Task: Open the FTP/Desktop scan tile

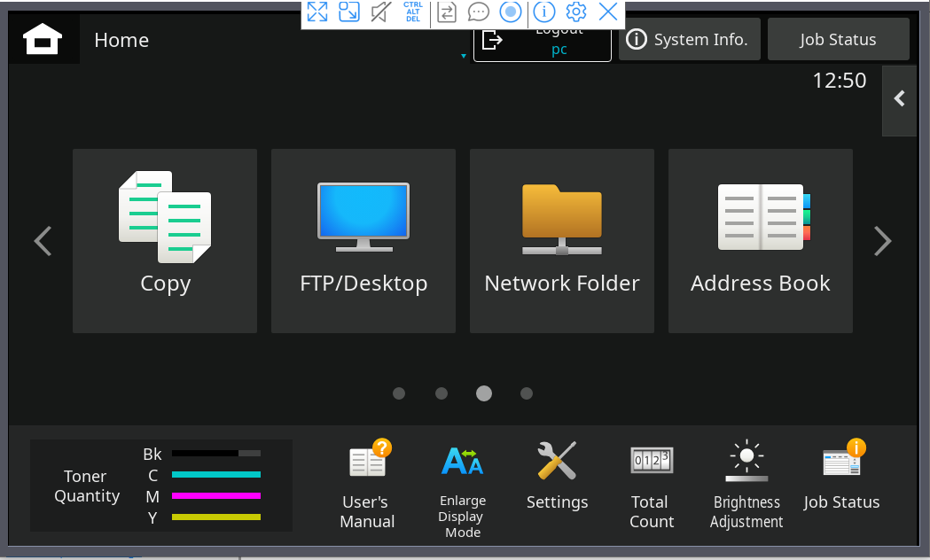Action: 363,240
